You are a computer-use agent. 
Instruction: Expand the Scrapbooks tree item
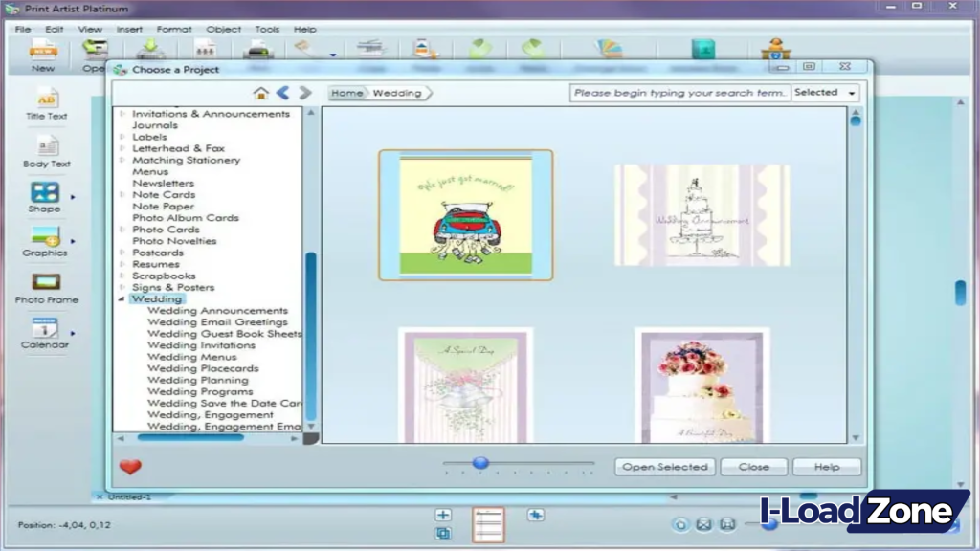tap(121, 275)
